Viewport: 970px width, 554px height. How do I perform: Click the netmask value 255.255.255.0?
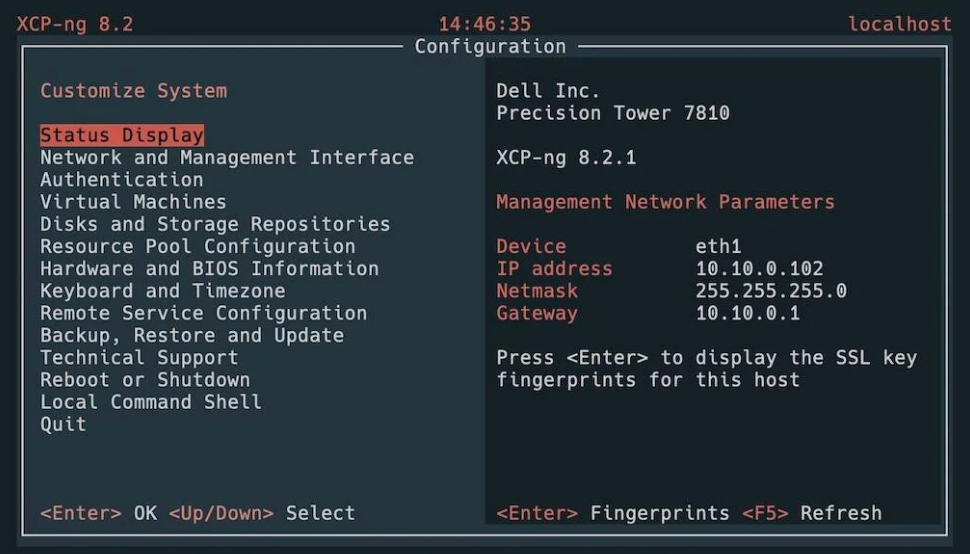(771, 291)
